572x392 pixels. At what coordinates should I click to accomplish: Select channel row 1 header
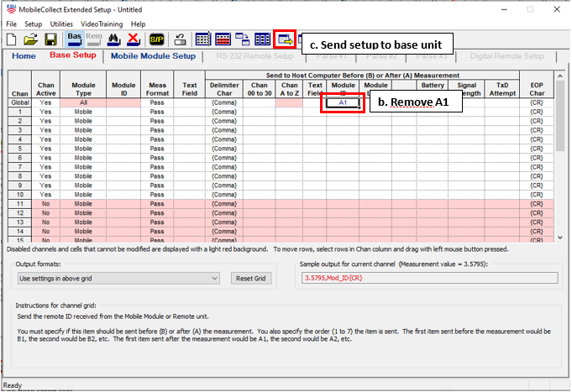[x=20, y=112]
